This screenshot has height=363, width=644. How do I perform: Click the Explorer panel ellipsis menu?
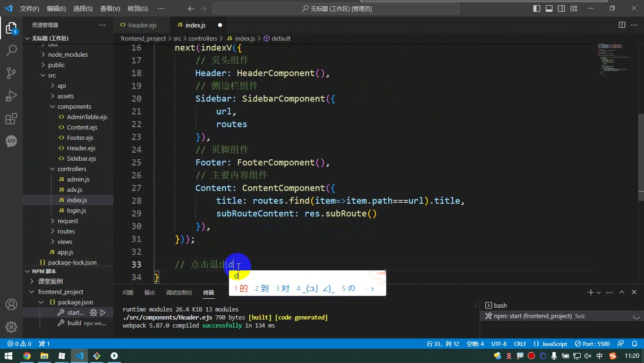pyautogui.click(x=102, y=25)
